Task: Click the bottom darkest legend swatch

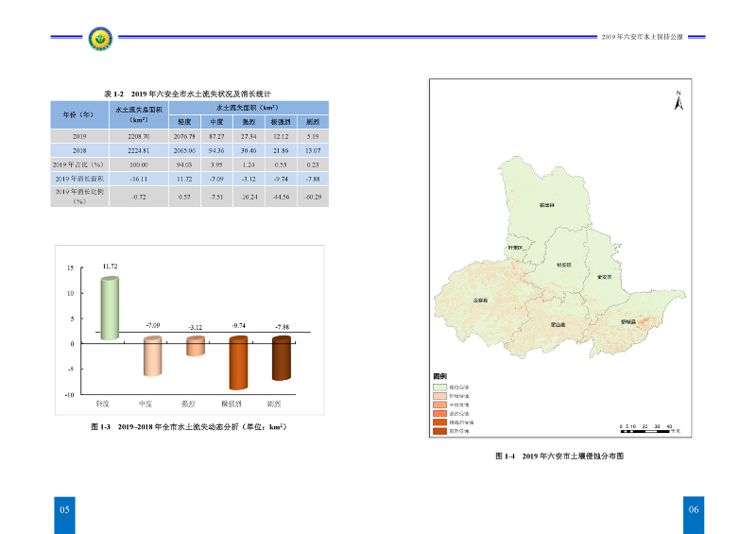Action: (439, 431)
